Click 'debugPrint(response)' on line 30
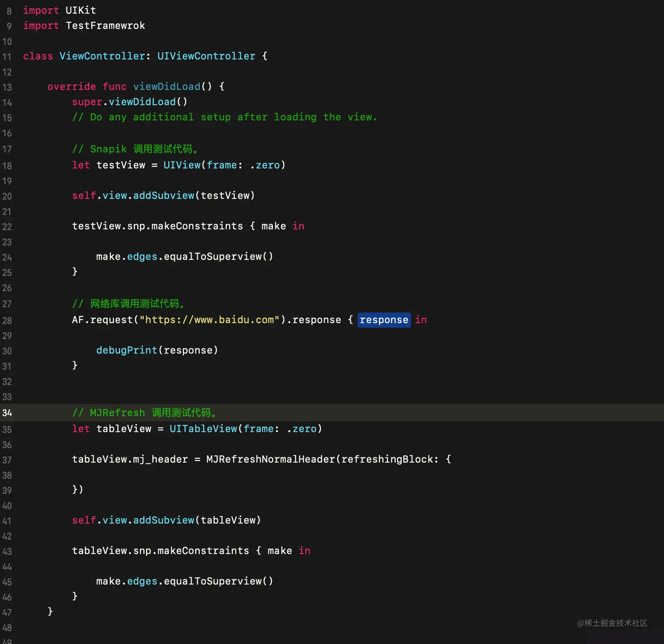 157,350
